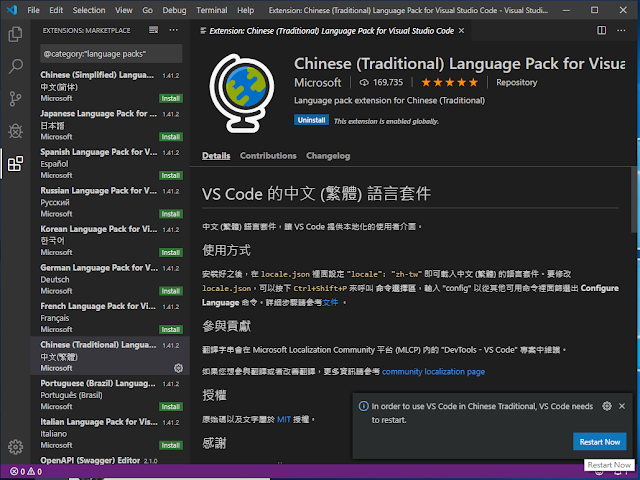Click the extensions search input field
The height and width of the screenshot is (480, 640).
click(111, 54)
